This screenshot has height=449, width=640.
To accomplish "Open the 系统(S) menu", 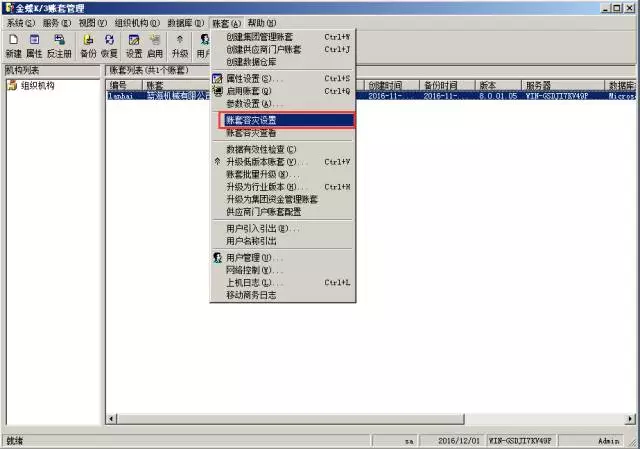I will click(x=21, y=23).
